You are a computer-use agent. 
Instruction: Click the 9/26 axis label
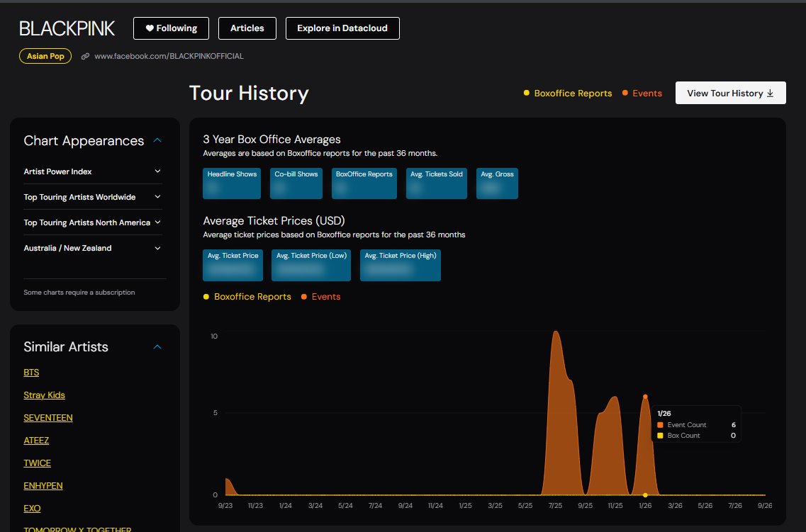[x=765, y=505]
